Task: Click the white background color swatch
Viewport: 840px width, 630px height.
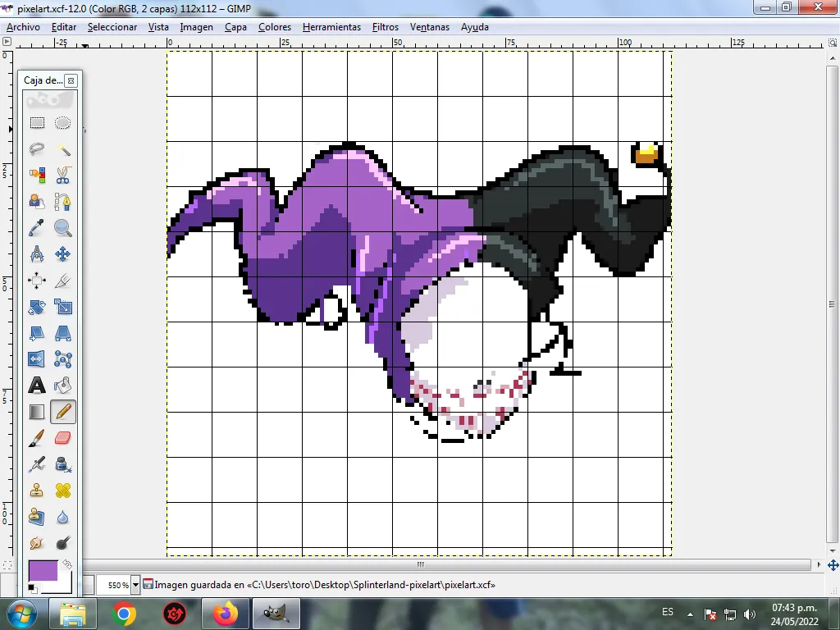Action: [64, 585]
